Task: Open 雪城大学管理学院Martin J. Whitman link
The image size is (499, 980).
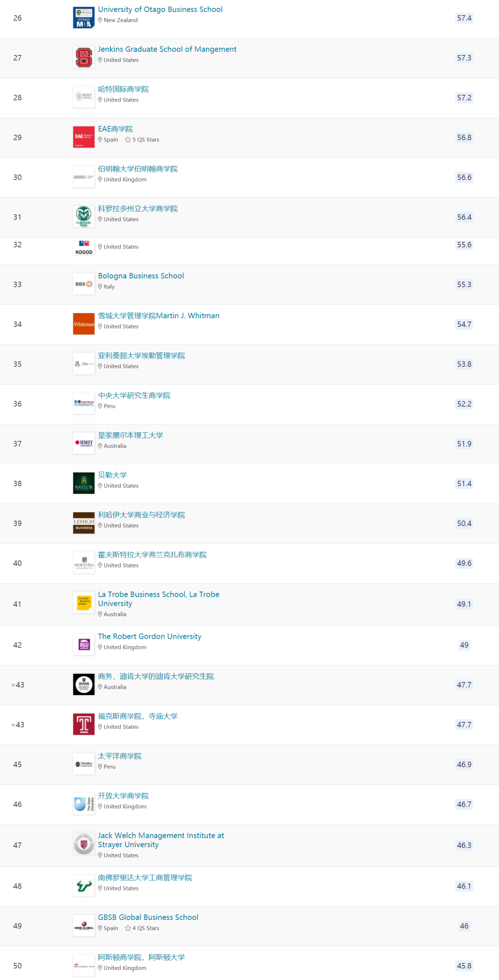Action: [x=158, y=315]
